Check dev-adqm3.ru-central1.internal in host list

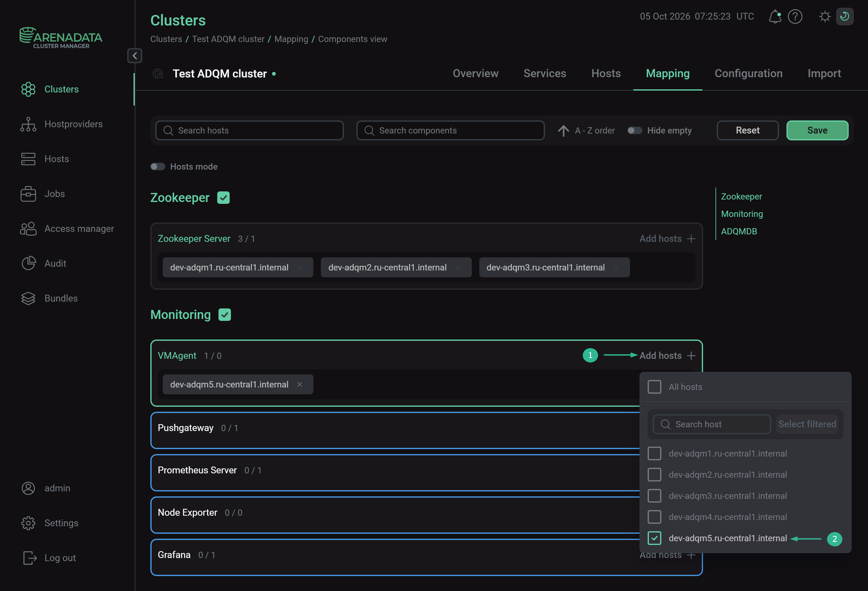pyautogui.click(x=655, y=496)
